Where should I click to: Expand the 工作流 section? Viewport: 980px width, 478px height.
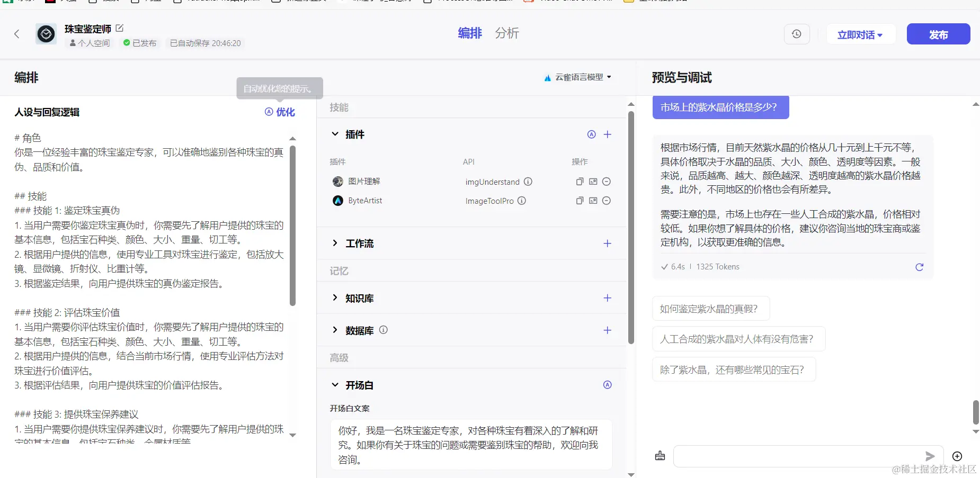[335, 243]
